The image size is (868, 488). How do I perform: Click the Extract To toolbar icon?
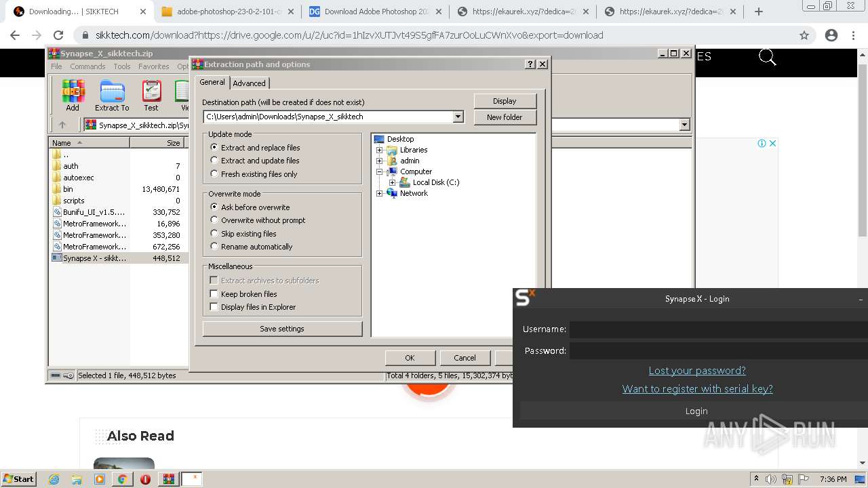[112, 96]
